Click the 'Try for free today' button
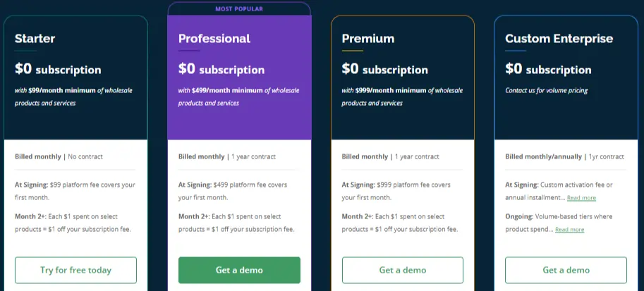This screenshot has height=291, width=644. click(75, 270)
